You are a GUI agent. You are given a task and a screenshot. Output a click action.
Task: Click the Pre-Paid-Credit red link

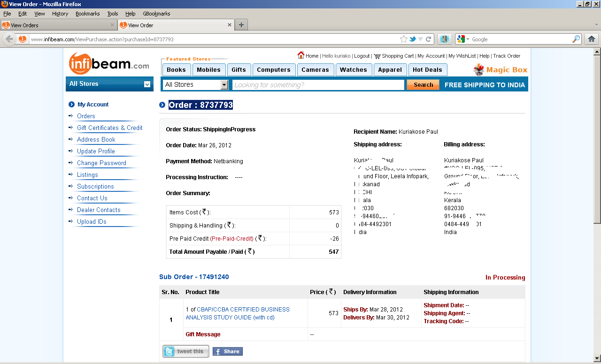(232, 239)
